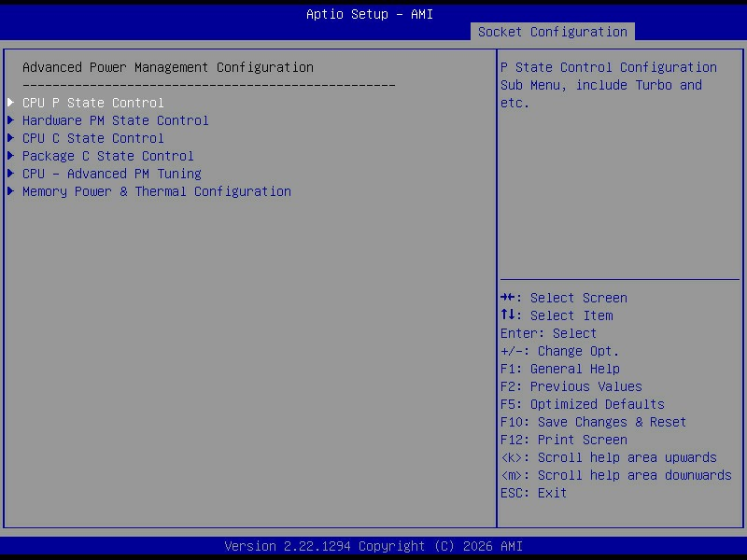Open Memory Power & Thermal Configuration

(x=157, y=191)
